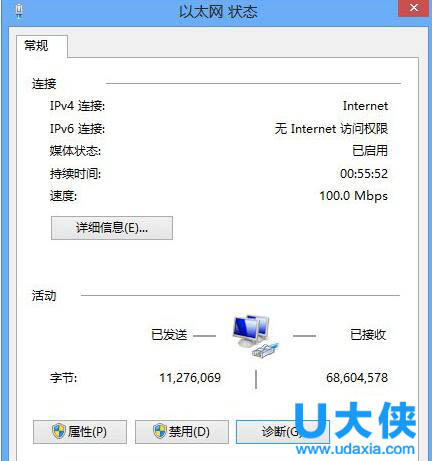Click the 持续时间 00:55:52 value
The width and height of the screenshot is (432, 461).
[x=364, y=174]
